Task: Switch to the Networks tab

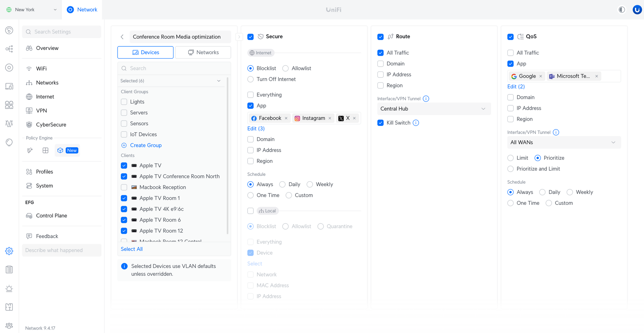Action: tap(203, 52)
